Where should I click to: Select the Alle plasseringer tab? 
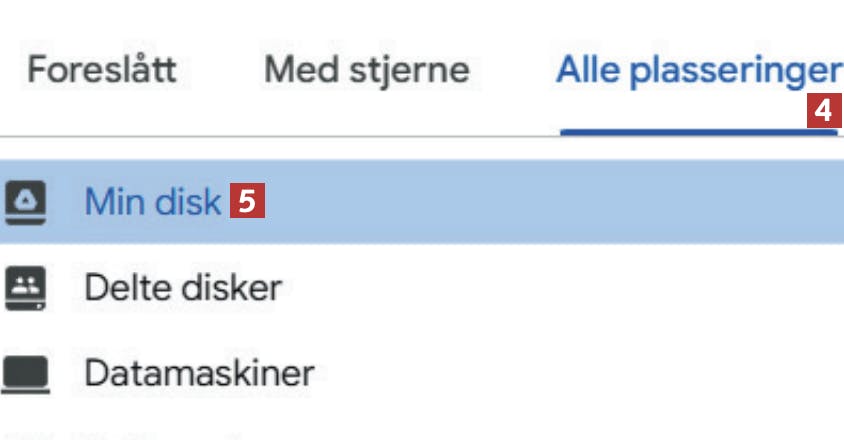point(698,71)
